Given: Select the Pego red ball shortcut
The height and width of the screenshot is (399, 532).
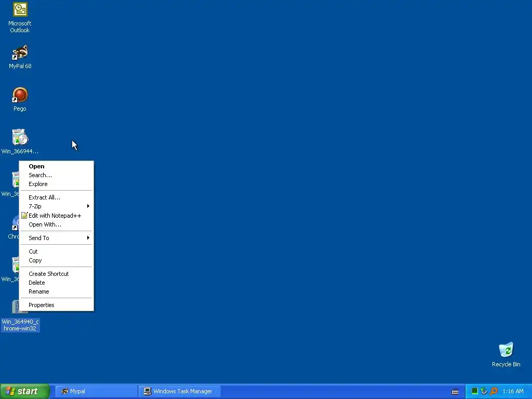Looking at the screenshot, I should [x=20, y=95].
